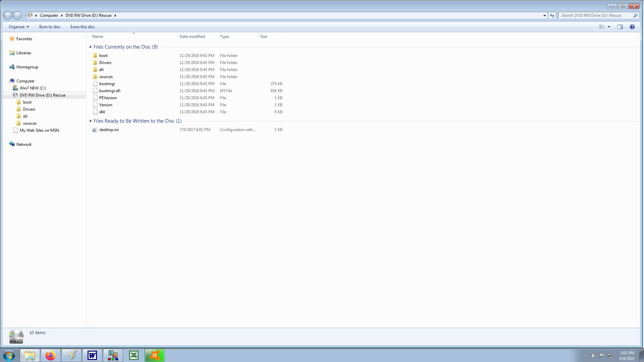This screenshot has width=644, height=362.
Task: Open the view options dropdown arrow
Action: [x=609, y=27]
